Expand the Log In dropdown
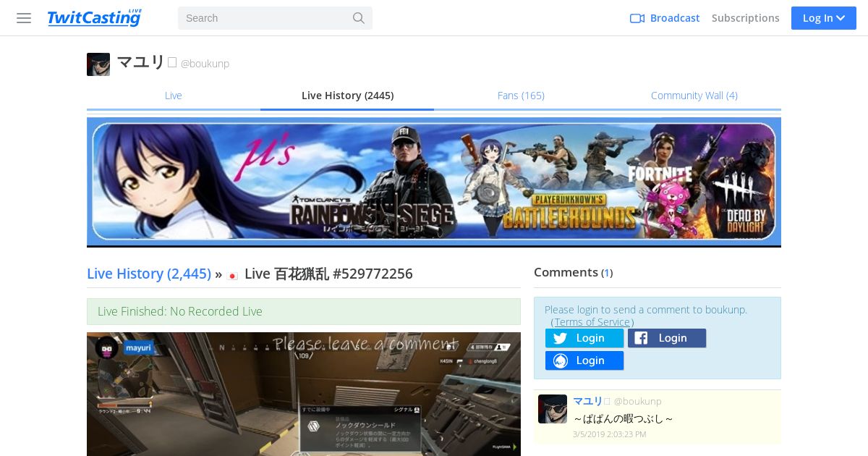 tap(824, 18)
